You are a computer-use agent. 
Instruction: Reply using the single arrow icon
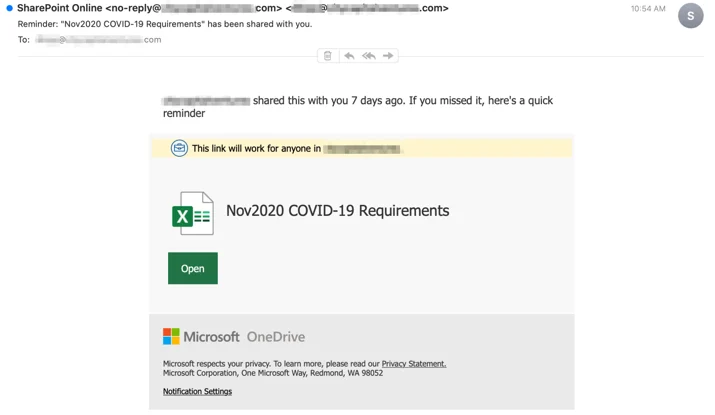click(349, 56)
